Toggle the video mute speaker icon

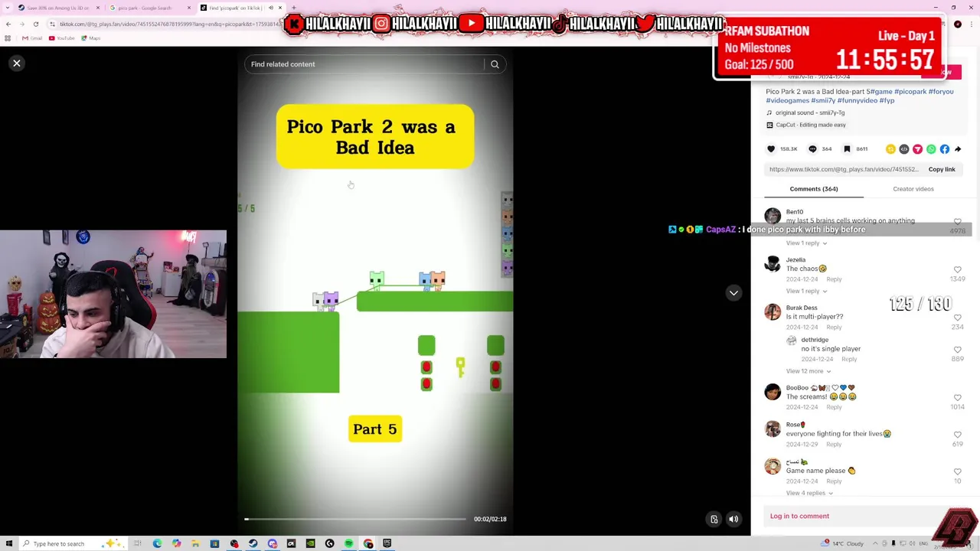[x=733, y=519]
